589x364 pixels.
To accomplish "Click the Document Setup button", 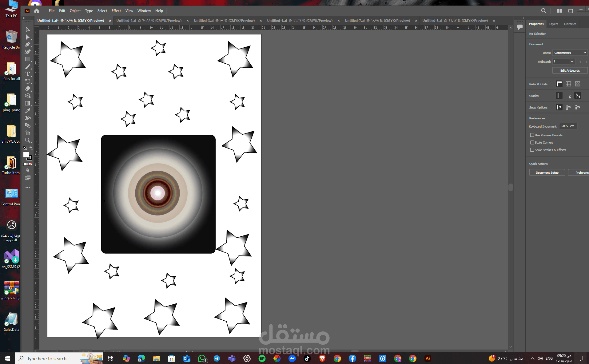I will point(547,173).
